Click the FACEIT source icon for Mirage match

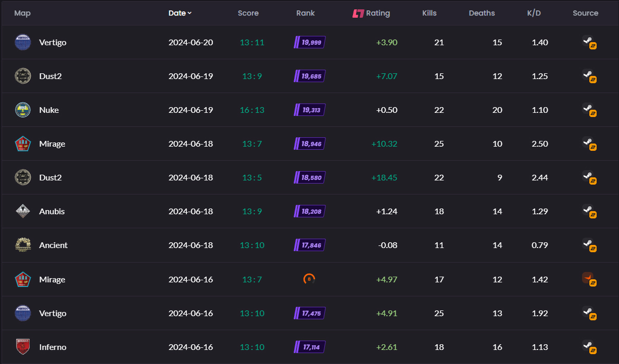(x=588, y=279)
